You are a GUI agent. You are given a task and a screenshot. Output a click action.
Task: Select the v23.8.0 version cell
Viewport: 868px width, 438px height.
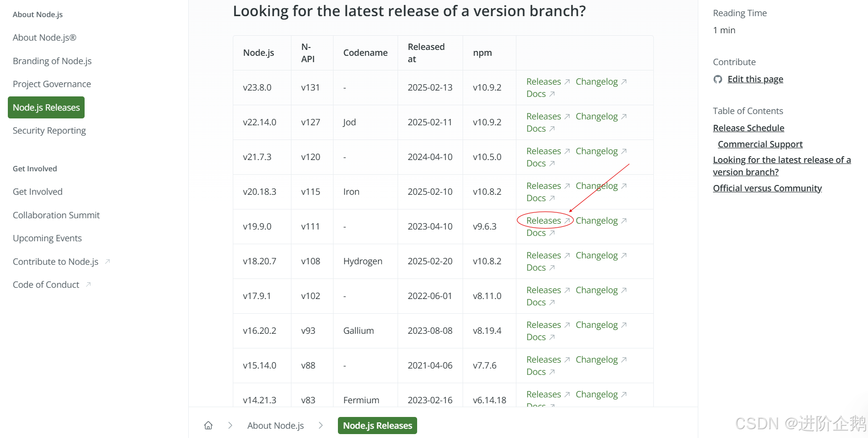coord(262,88)
